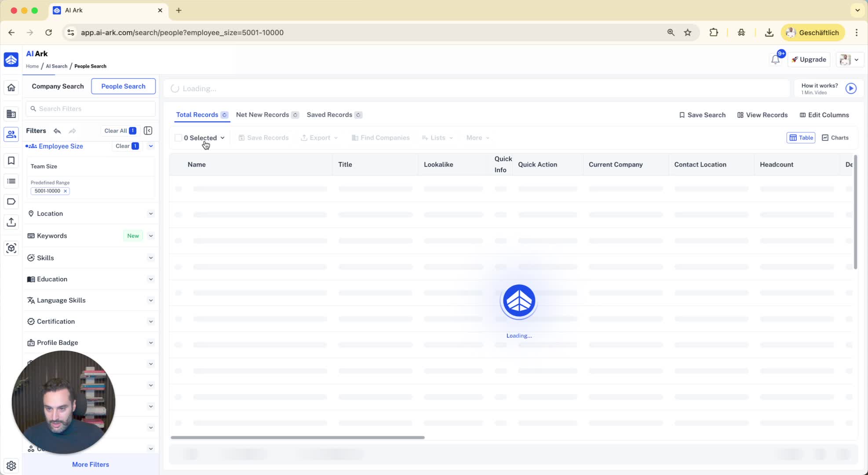Click the home icon in sidebar
This screenshot has height=475, width=868.
(x=11, y=88)
